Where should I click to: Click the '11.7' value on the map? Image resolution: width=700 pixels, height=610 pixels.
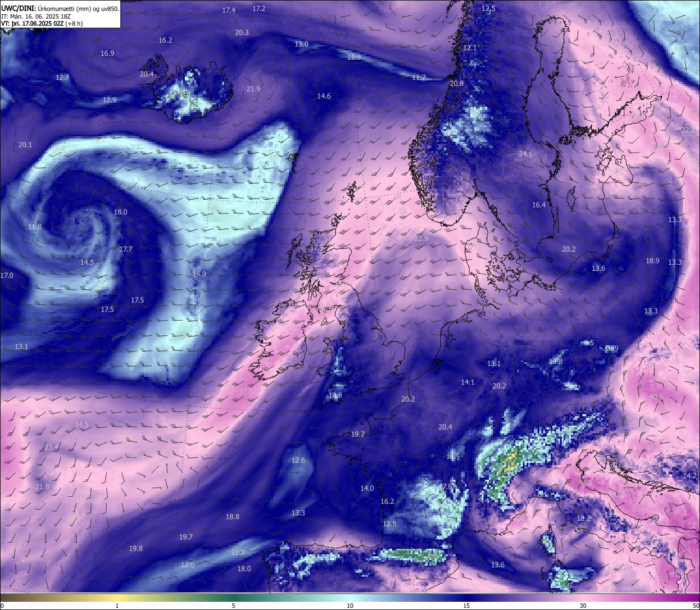pos(418,78)
